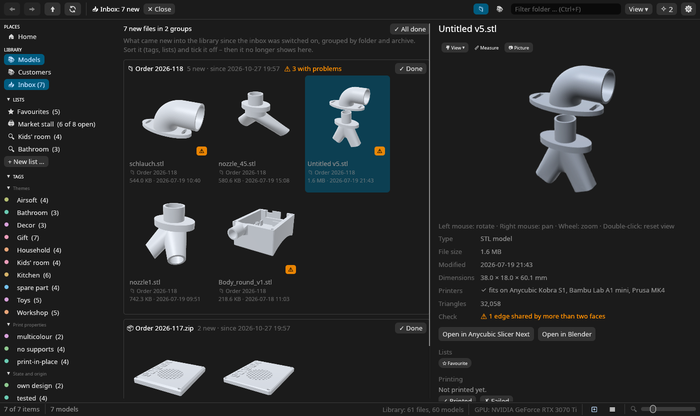This screenshot has height=416, width=700.
Task: Go forward with the right arrow button
Action: coord(32,9)
